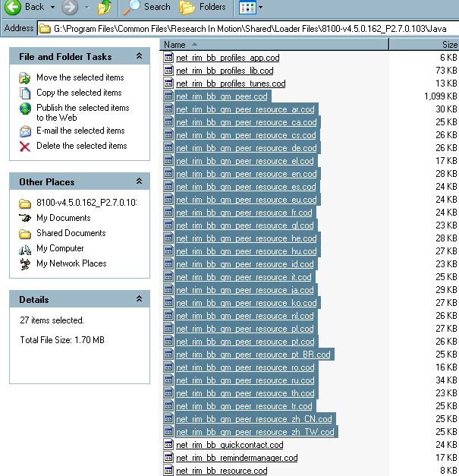Select net_rim_bb_resource.cod
Viewport: 459px width, 476px height.
pos(222,471)
